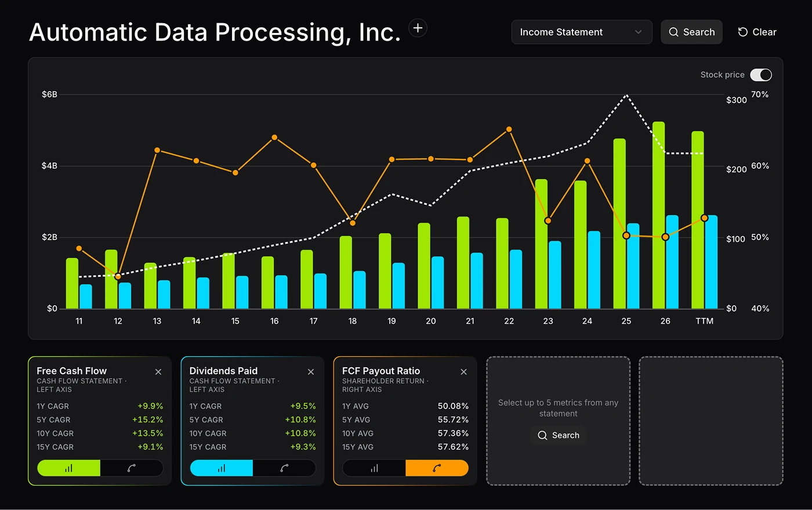Click the orange payout ratio point for 12

(118, 276)
